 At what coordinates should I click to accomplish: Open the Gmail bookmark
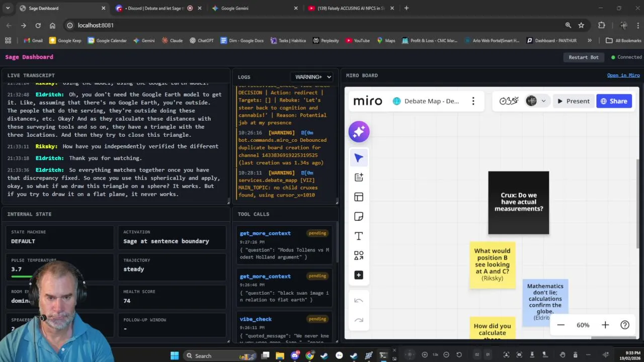33,41
